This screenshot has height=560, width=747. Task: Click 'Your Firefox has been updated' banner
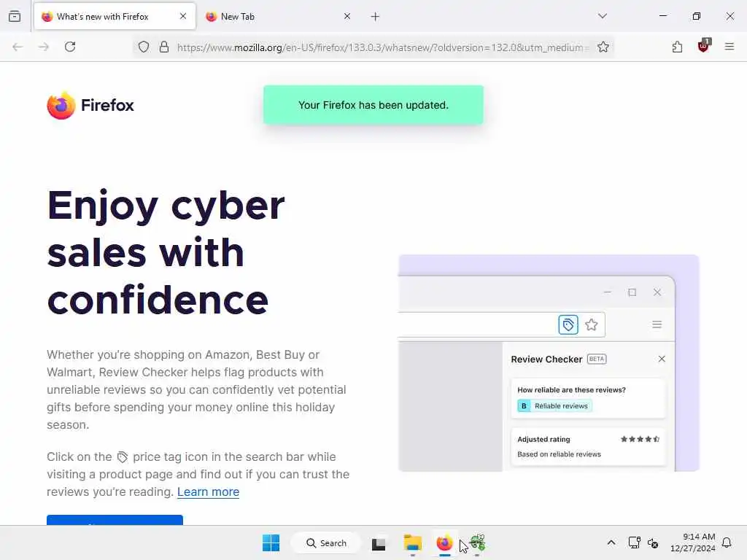click(373, 105)
